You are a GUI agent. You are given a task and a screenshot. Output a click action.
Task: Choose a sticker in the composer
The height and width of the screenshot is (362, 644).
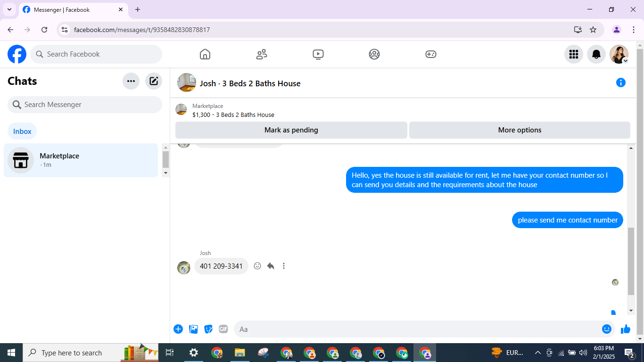click(208, 329)
